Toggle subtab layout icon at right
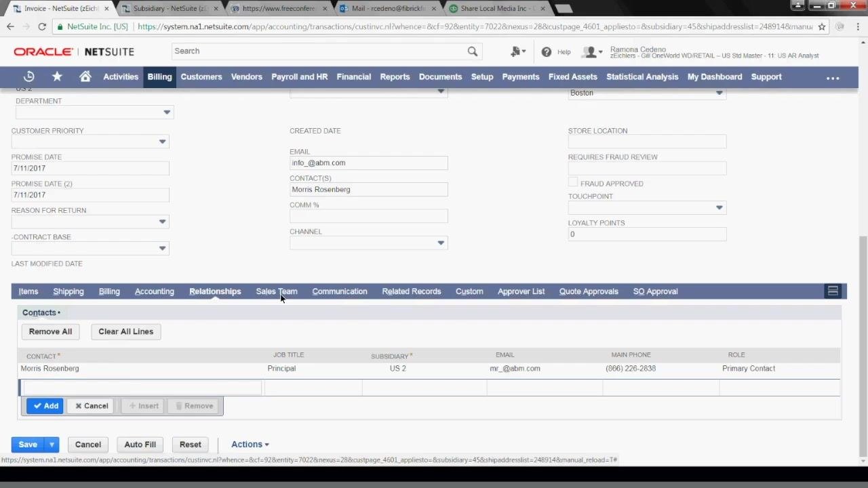Viewport: 868px width, 488px height. 833,291
